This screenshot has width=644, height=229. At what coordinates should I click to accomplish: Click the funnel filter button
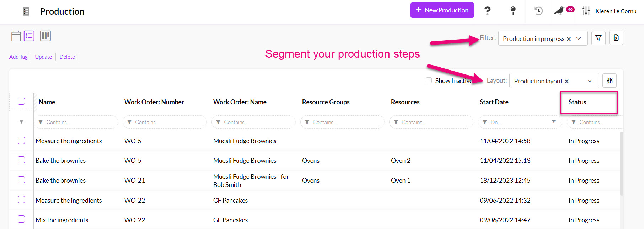599,38
